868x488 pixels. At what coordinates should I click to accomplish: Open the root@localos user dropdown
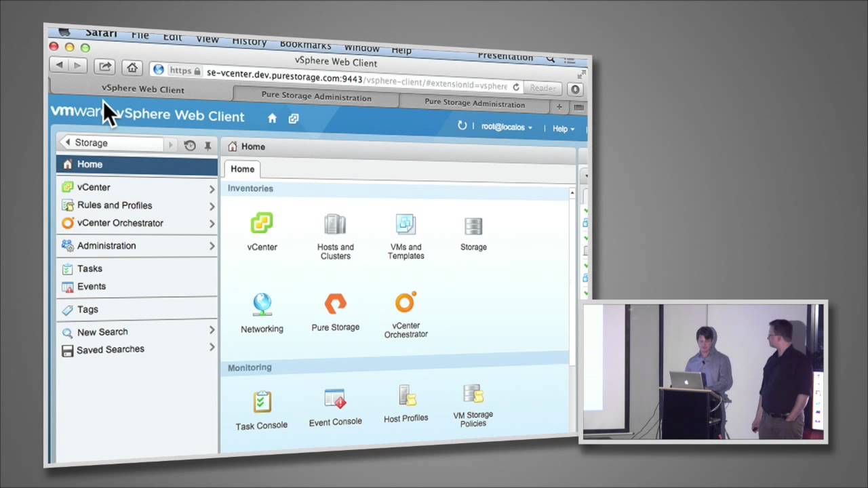pyautogui.click(x=507, y=127)
